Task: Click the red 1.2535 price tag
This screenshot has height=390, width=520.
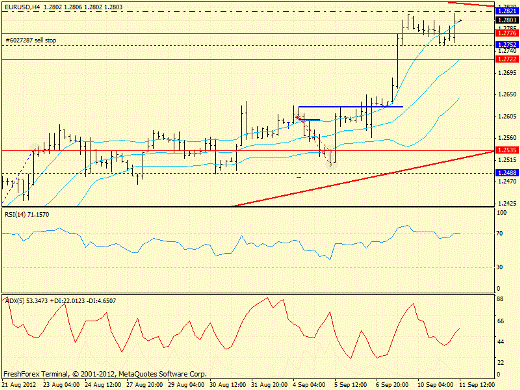Action: (x=507, y=150)
